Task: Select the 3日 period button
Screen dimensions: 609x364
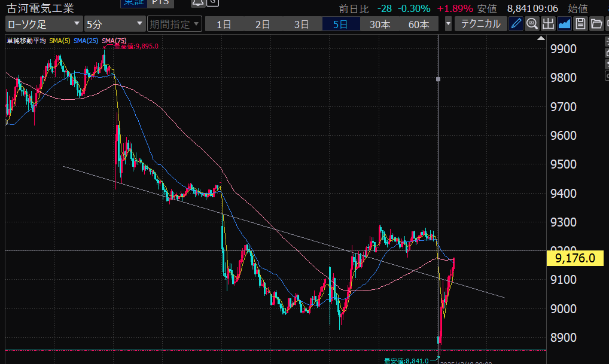Action: [302, 25]
